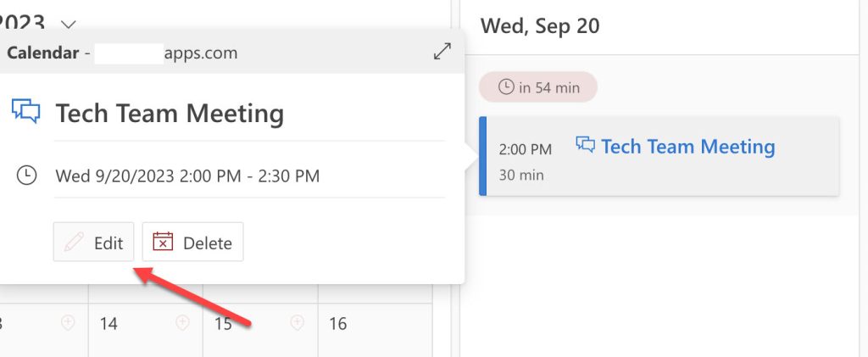Click the clock icon beside the event date
Viewport: 868px width, 357px height.
click(27, 176)
